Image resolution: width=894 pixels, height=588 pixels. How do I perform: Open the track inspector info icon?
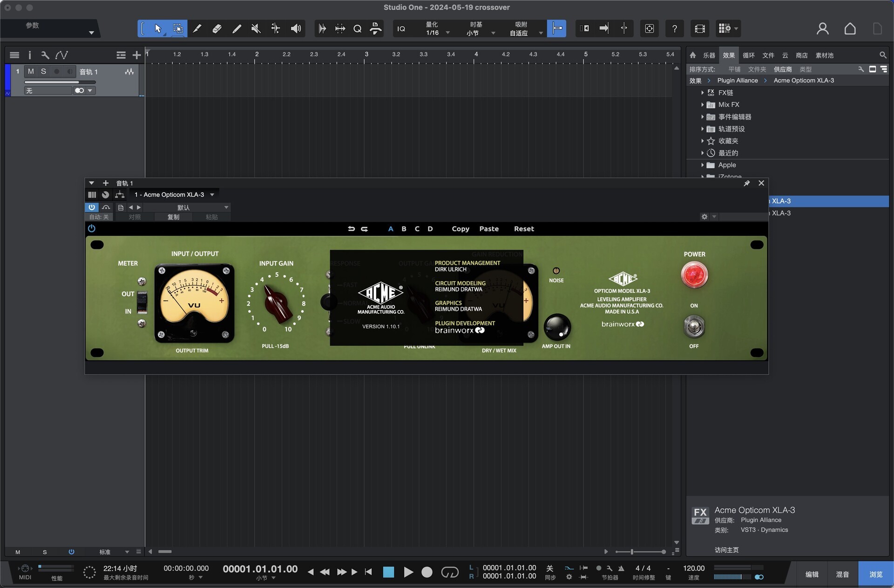point(30,55)
